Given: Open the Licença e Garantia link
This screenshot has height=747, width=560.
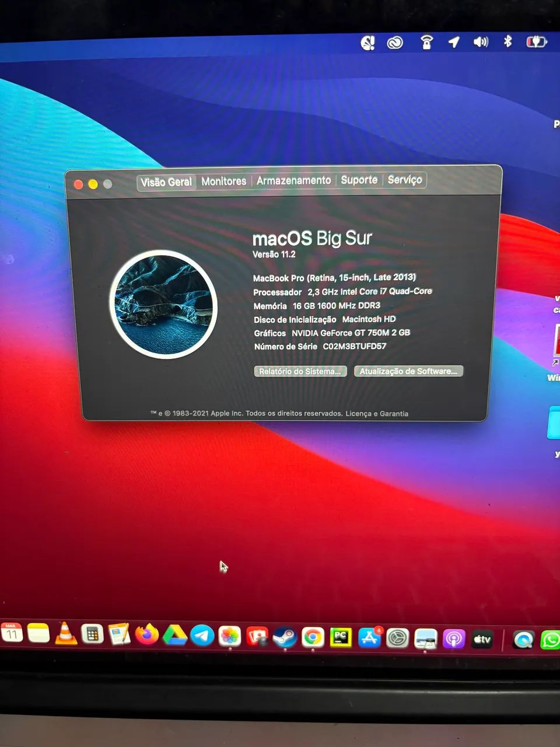Looking at the screenshot, I should pyautogui.click(x=377, y=413).
